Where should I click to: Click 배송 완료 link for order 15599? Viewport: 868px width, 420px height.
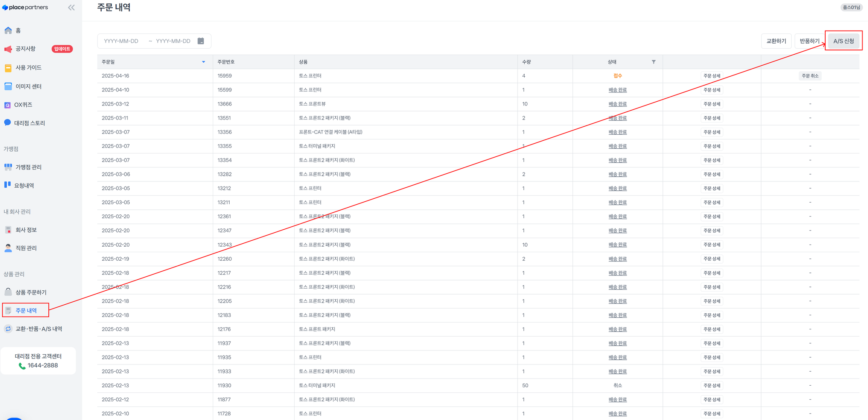tap(618, 90)
